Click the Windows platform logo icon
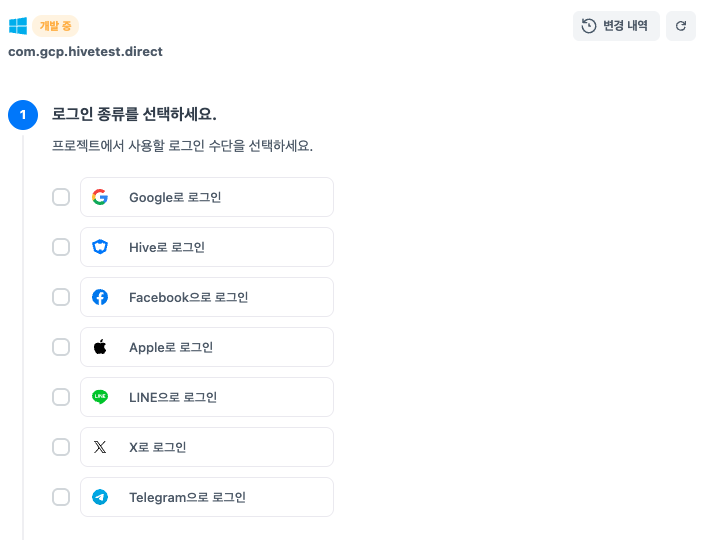 click(x=18, y=26)
